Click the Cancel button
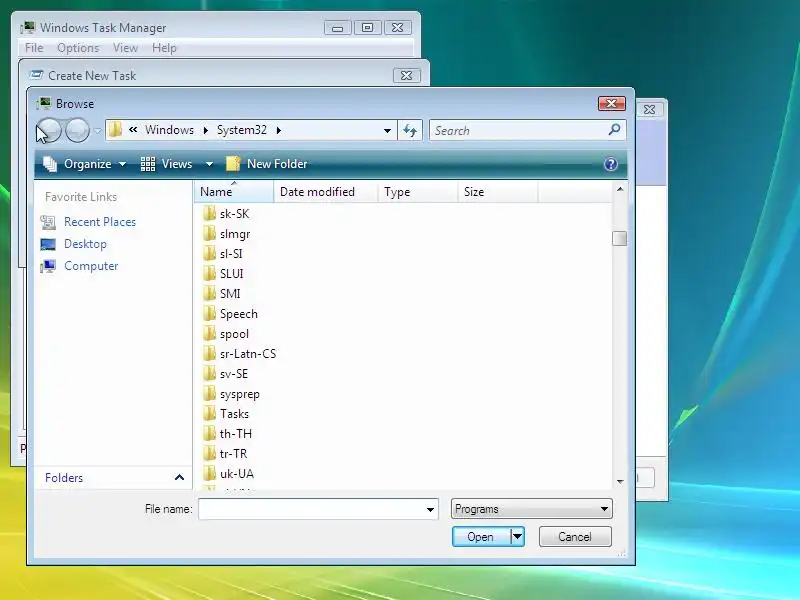The image size is (800, 600). (x=575, y=537)
